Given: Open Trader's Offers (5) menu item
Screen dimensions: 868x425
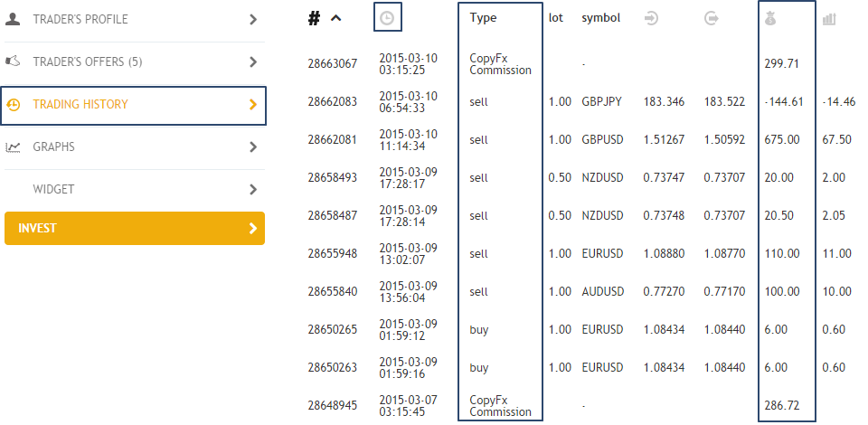Looking at the screenshot, I should coord(135,62).
